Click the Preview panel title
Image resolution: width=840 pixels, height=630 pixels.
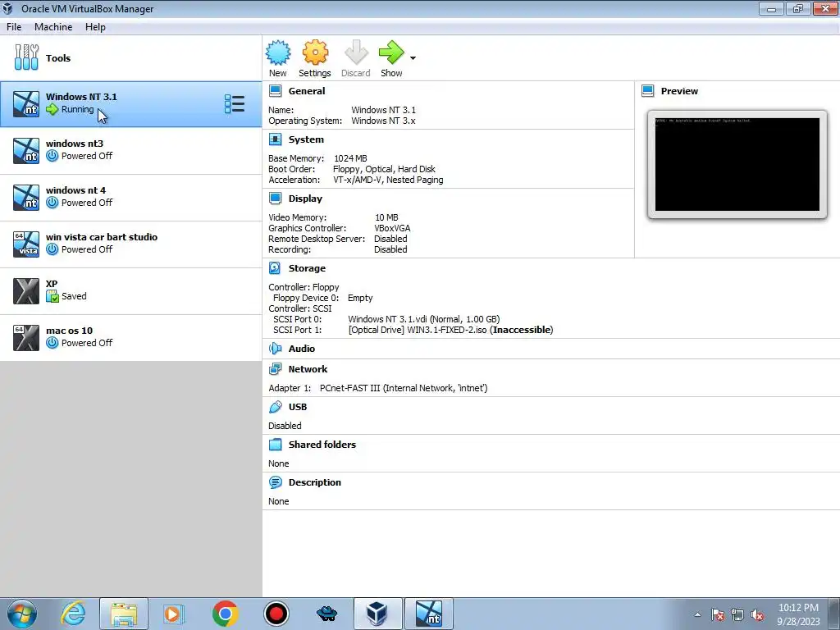coord(679,90)
